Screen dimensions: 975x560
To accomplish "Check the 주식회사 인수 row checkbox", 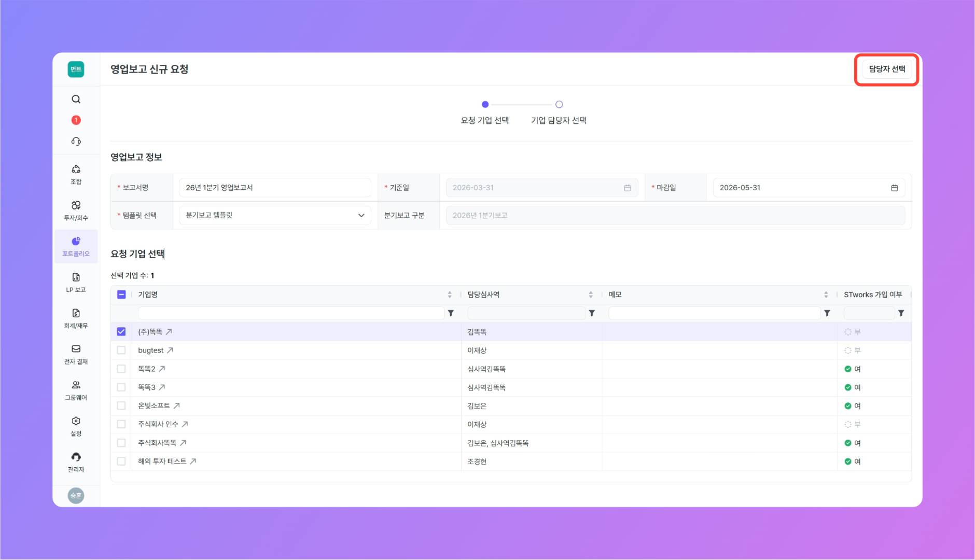I will click(121, 424).
